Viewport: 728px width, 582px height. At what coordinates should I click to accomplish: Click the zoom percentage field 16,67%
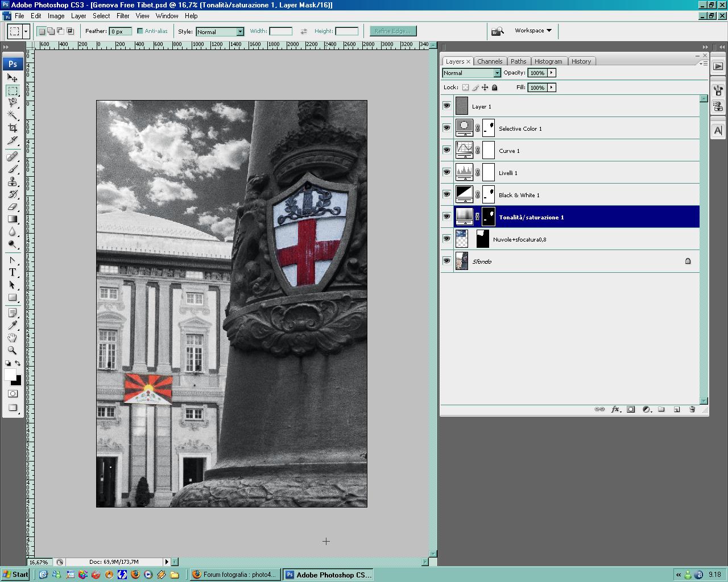point(39,562)
